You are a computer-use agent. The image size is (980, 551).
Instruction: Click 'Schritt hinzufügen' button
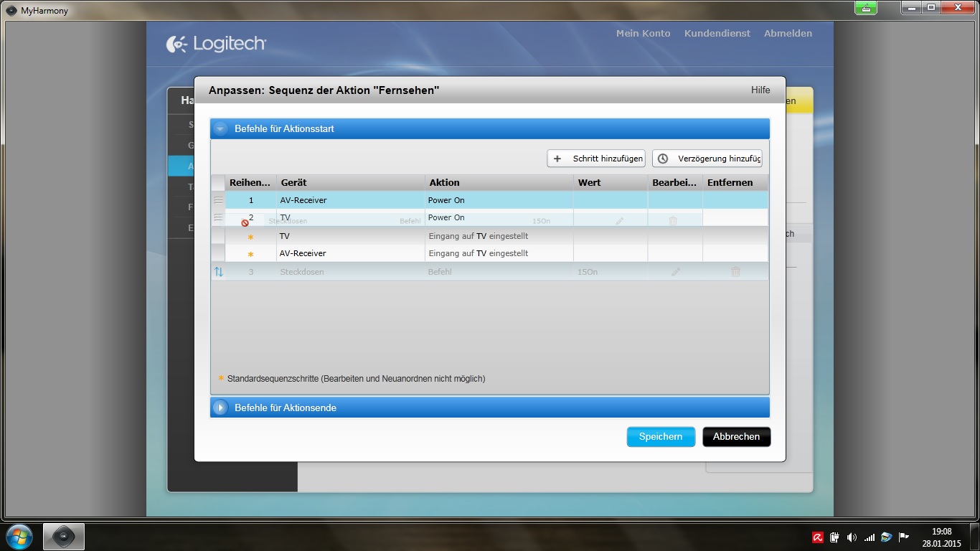tap(595, 159)
